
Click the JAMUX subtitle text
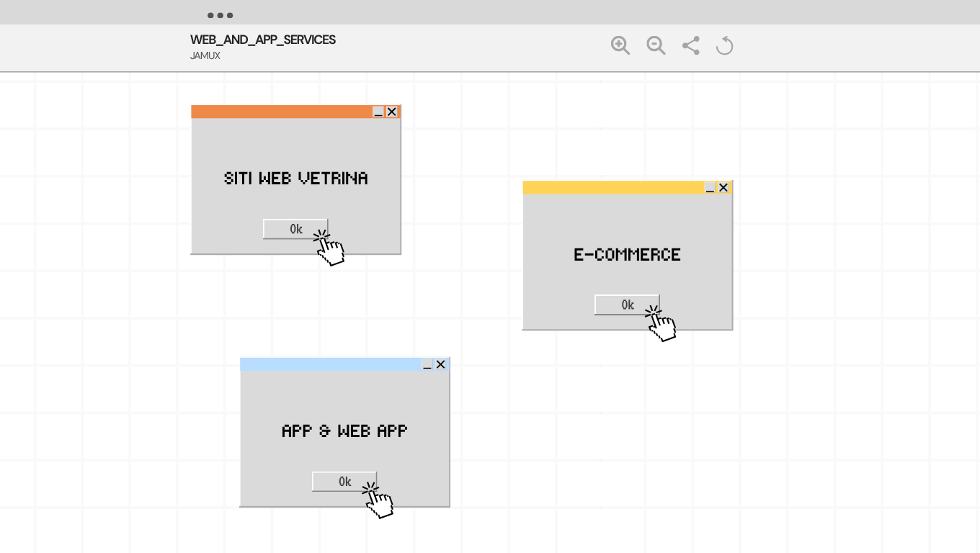coord(205,55)
